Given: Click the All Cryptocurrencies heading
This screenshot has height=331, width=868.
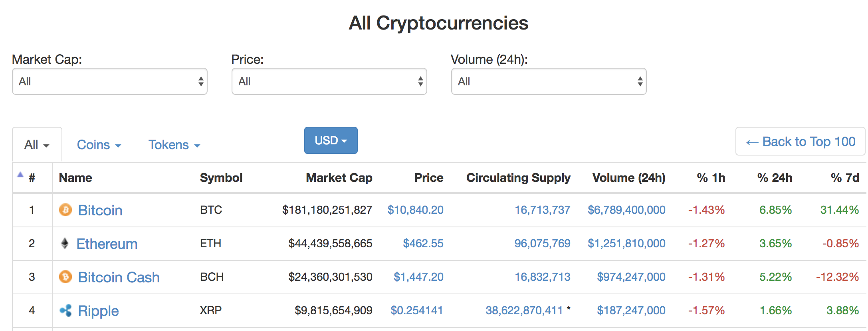Looking at the screenshot, I should (x=438, y=23).
